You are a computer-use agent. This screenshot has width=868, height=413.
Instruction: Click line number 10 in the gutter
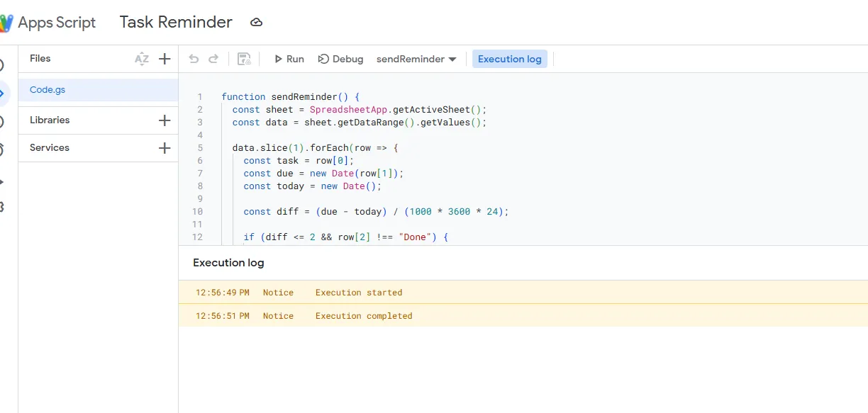click(197, 211)
